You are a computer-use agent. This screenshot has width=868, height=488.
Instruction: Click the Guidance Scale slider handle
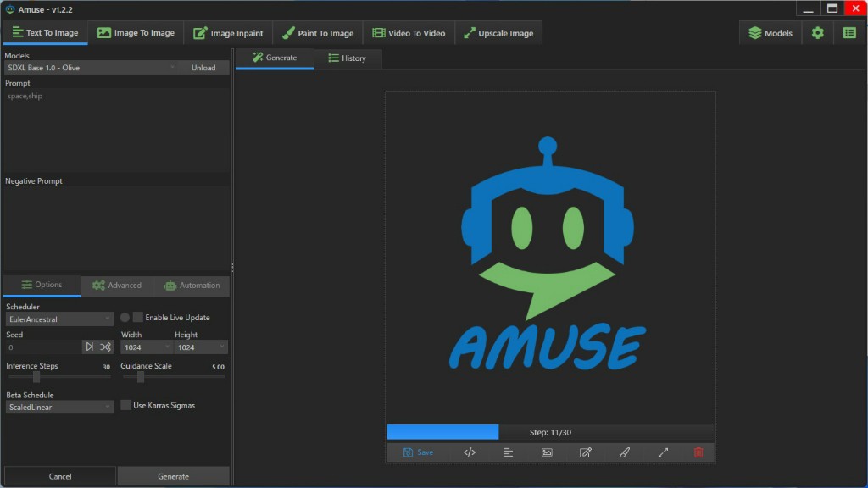coord(141,377)
